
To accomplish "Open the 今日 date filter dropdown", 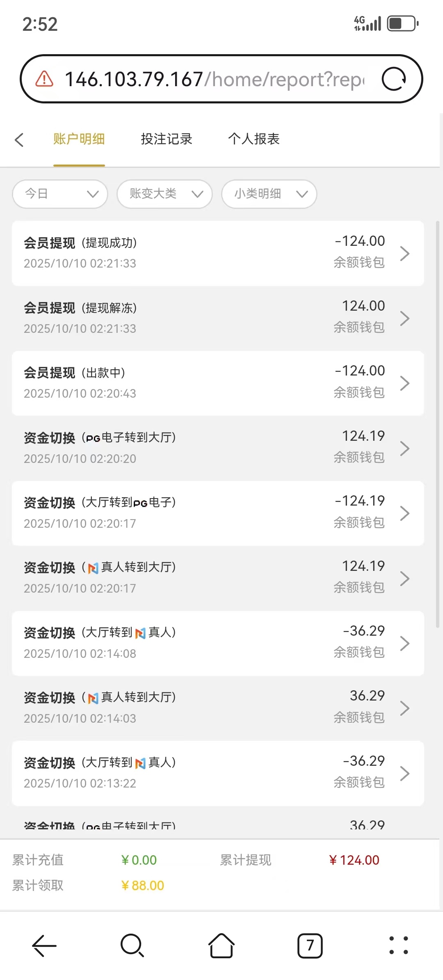I will tap(60, 194).
